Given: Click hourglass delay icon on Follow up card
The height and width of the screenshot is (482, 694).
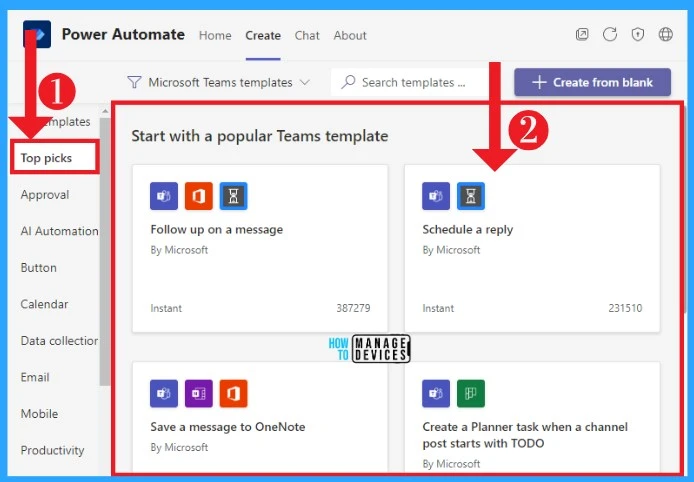Looking at the screenshot, I should tap(234, 196).
